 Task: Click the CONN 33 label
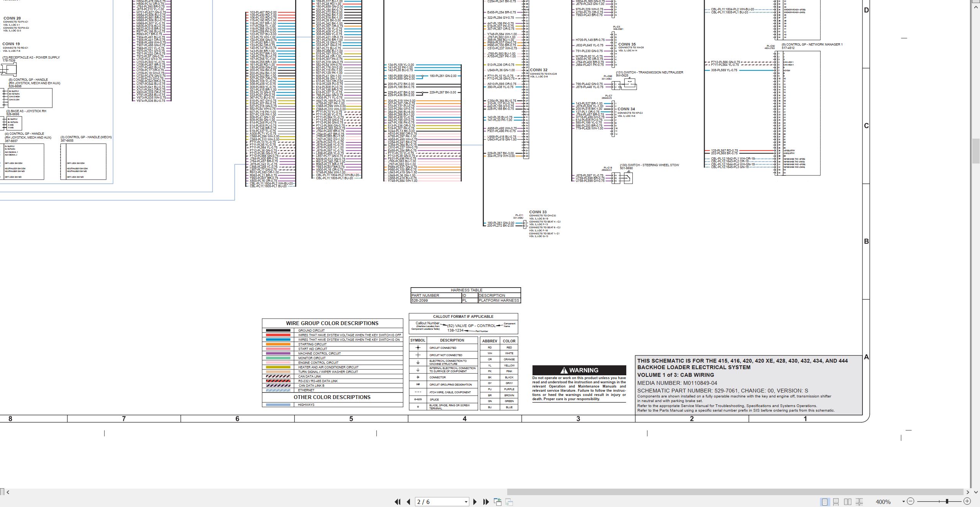[x=538, y=212]
